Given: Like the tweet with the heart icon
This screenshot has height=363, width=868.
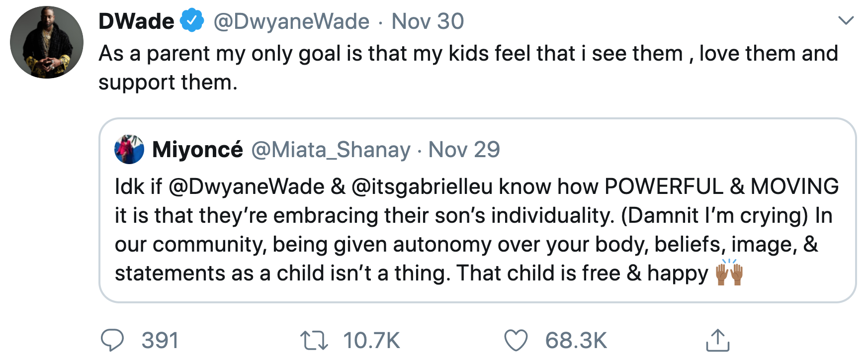Looking at the screenshot, I should (516, 341).
